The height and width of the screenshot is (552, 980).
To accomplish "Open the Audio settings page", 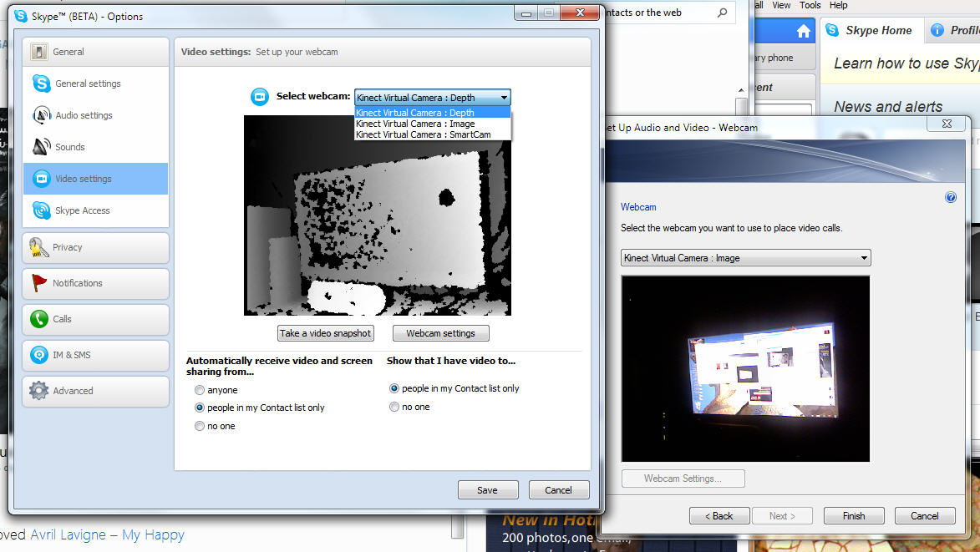I will point(95,115).
